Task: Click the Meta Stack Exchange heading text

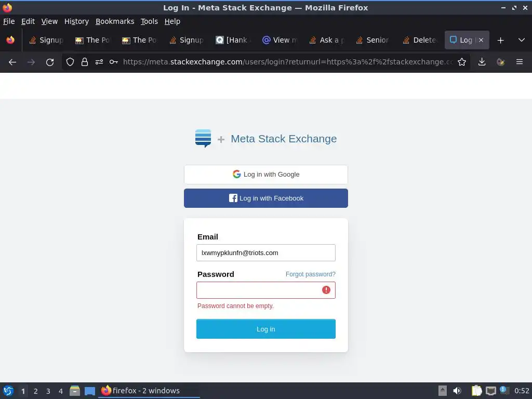Action: (284, 138)
